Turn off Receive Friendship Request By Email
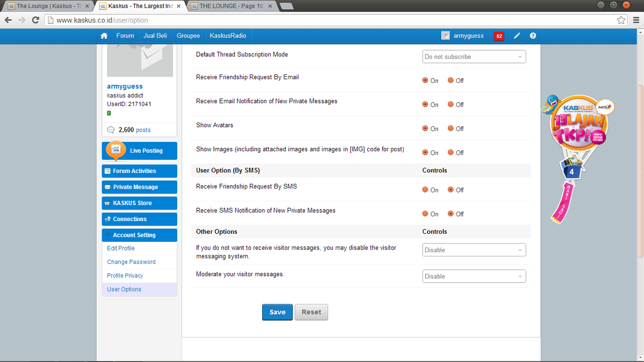644x362 pixels. (451, 80)
